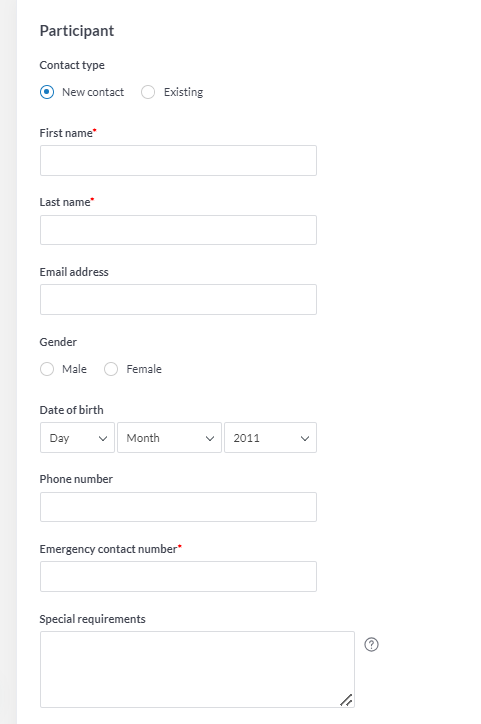The height and width of the screenshot is (724, 481).
Task: Open the Month dropdown
Action: click(x=169, y=437)
